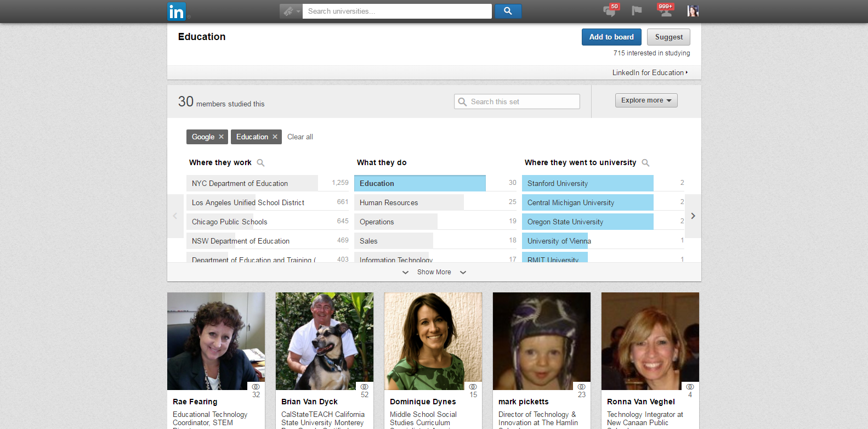Open the Explore more dropdown
The width and height of the screenshot is (868, 429).
pyautogui.click(x=646, y=100)
